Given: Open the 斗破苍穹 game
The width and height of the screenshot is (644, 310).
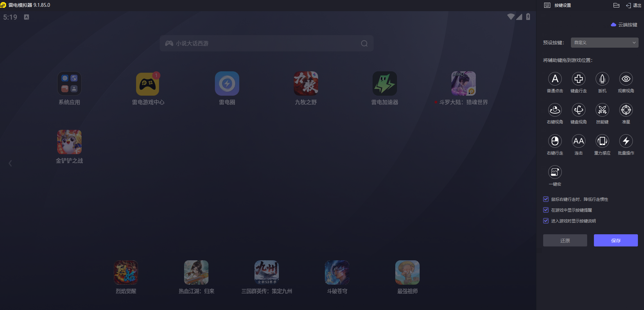Looking at the screenshot, I should (x=337, y=272).
